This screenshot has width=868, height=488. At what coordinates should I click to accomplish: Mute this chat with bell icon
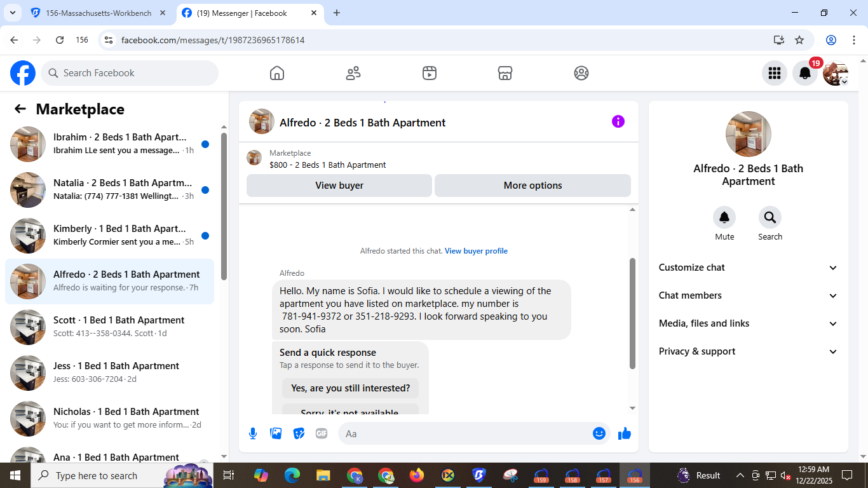[724, 217]
